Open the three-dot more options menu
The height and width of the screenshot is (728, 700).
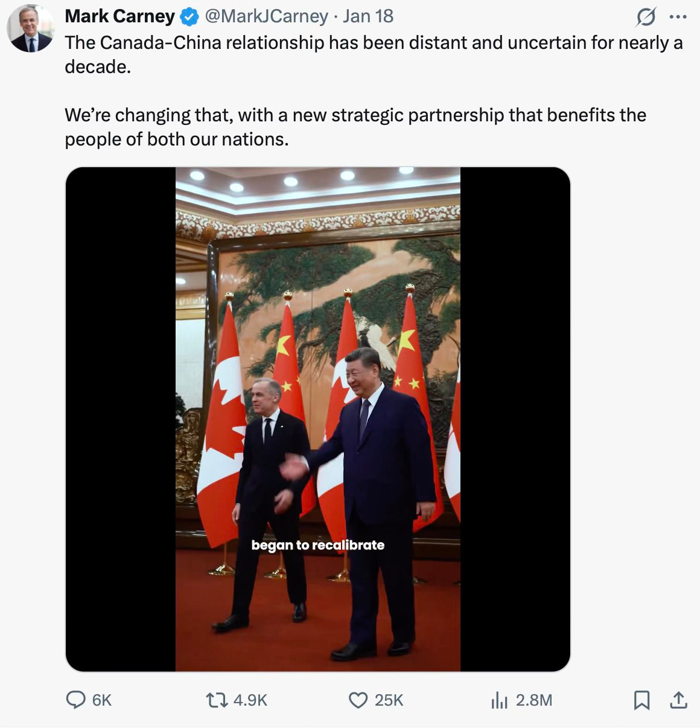coord(678,18)
